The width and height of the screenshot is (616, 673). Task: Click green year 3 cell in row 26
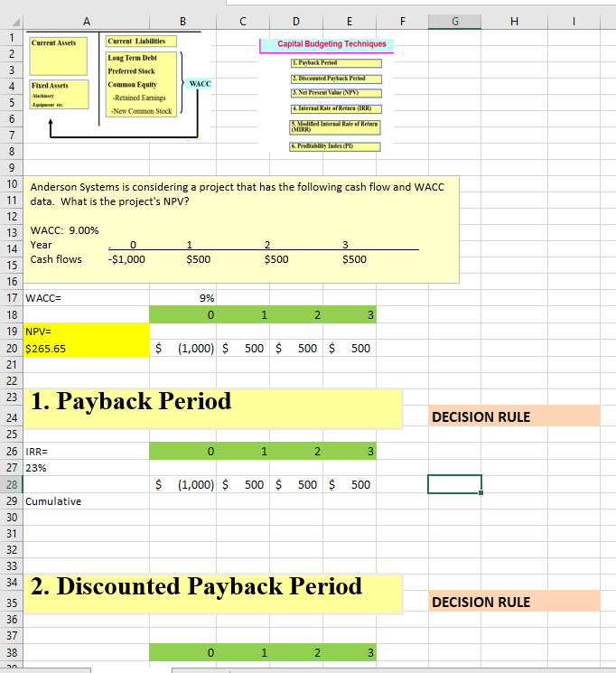pyautogui.click(x=350, y=451)
